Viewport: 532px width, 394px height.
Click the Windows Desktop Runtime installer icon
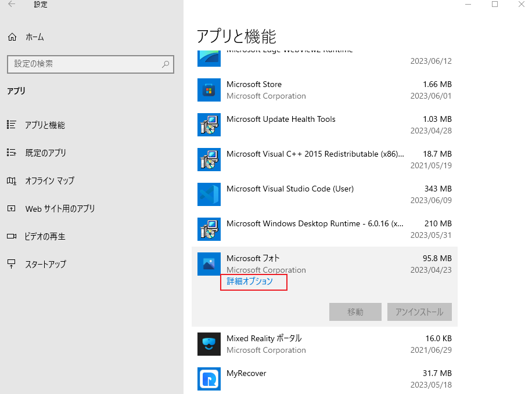point(209,229)
